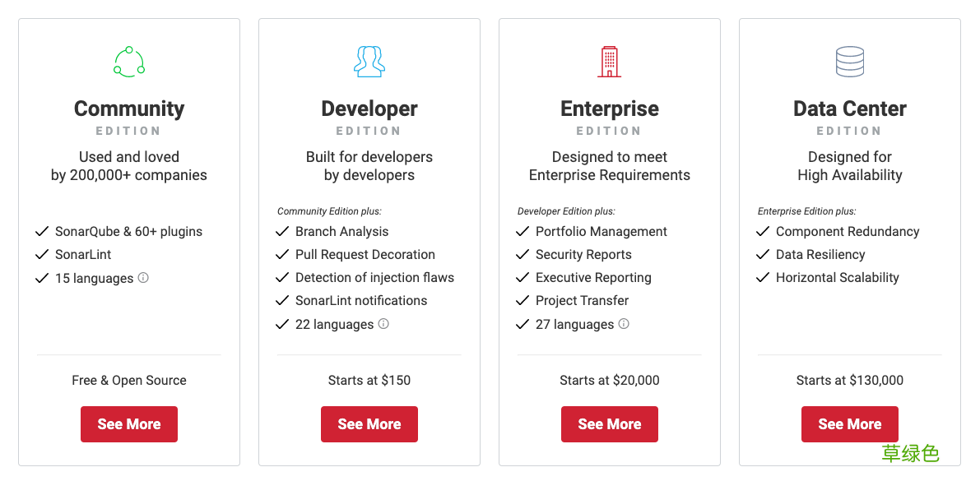
Task: Click the green Chinese watermark text
Action: pyautogui.click(x=910, y=454)
